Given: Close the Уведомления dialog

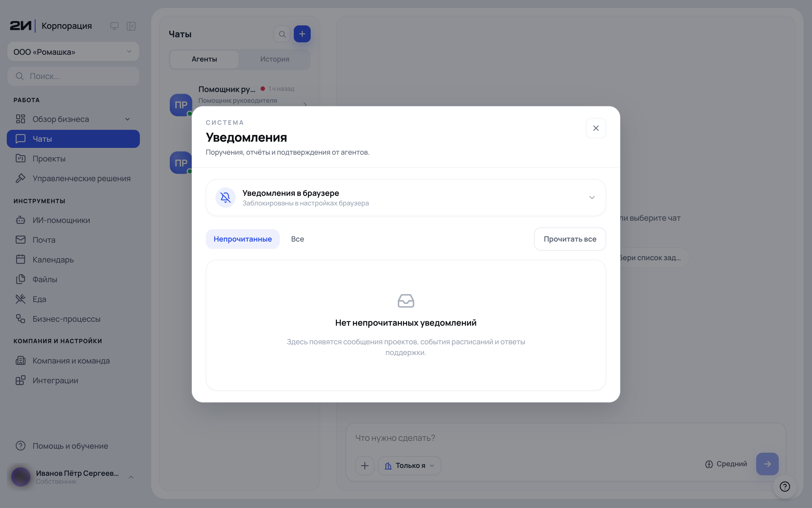Looking at the screenshot, I should point(595,128).
